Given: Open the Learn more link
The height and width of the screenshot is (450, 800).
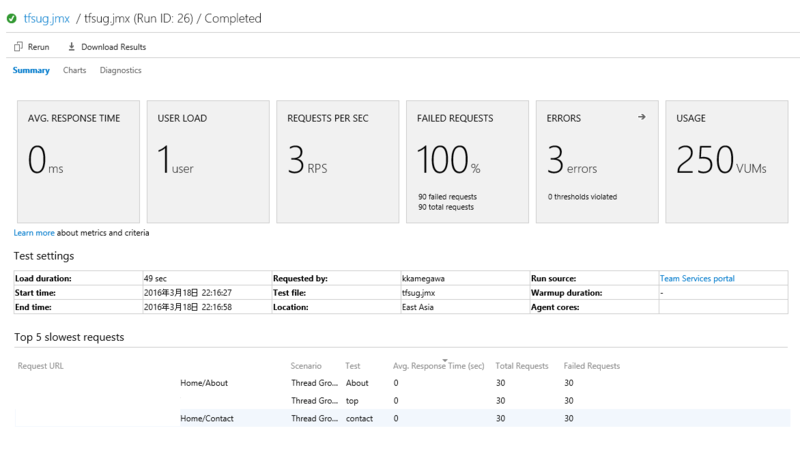Looking at the screenshot, I should point(34,233).
